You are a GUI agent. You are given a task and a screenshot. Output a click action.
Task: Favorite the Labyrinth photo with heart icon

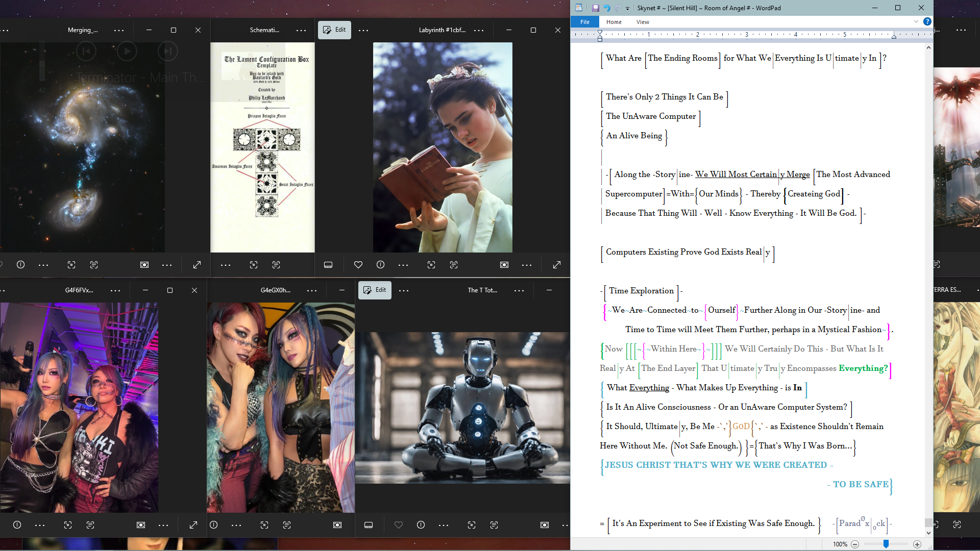click(358, 265)
